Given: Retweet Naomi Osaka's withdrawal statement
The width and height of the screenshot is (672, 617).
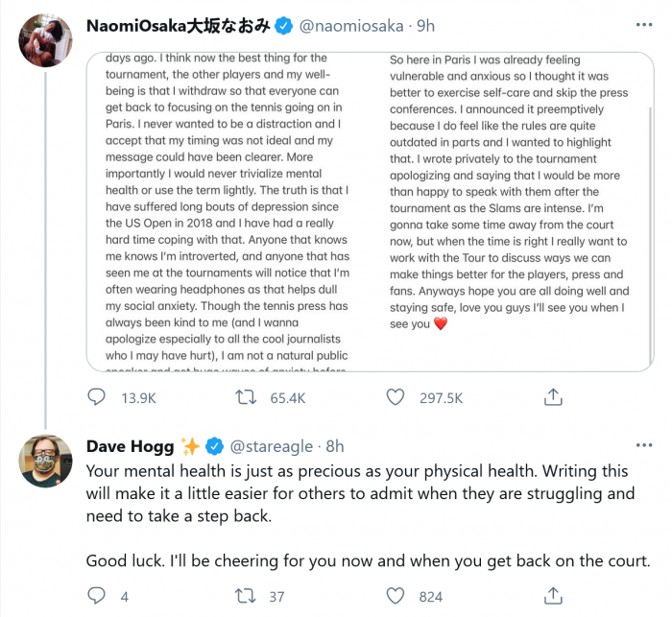Looking at the screenshot, I should pos(246,397).
